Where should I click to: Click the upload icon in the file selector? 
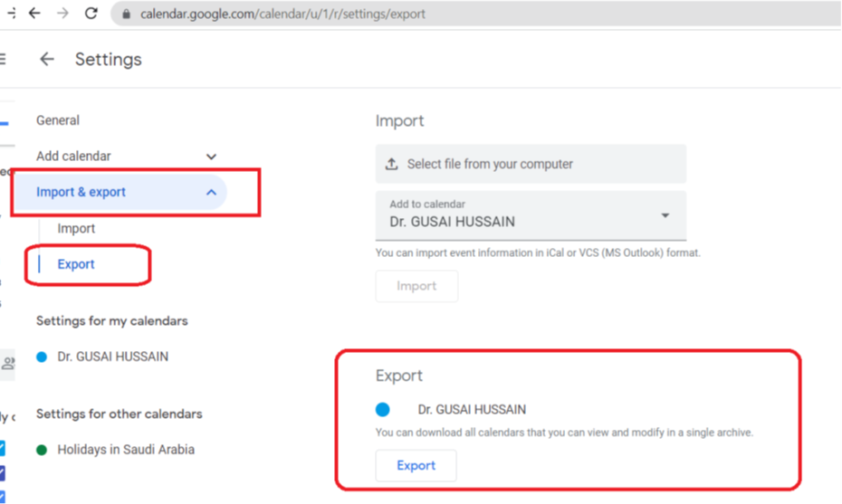click(x=391, y=164)
